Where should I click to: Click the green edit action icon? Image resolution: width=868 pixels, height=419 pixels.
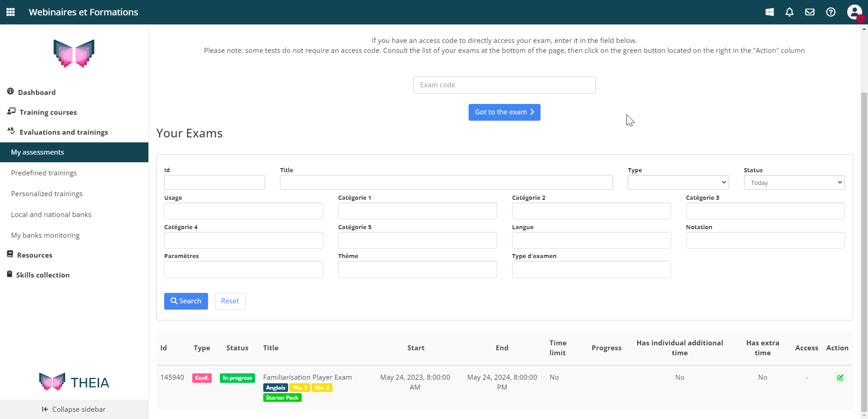point(840,377)
